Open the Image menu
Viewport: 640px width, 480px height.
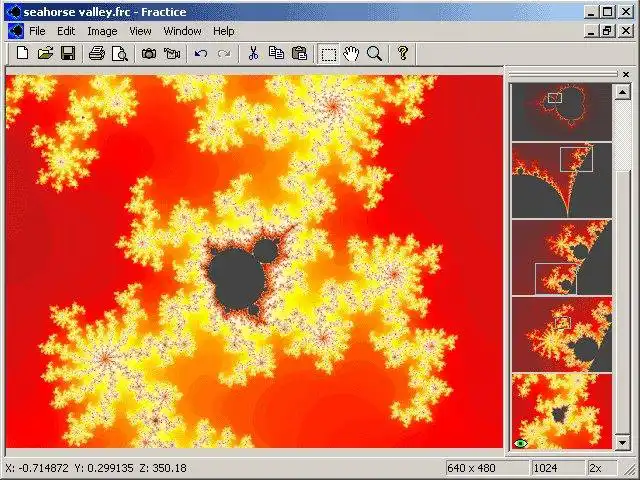coord(102,31)
